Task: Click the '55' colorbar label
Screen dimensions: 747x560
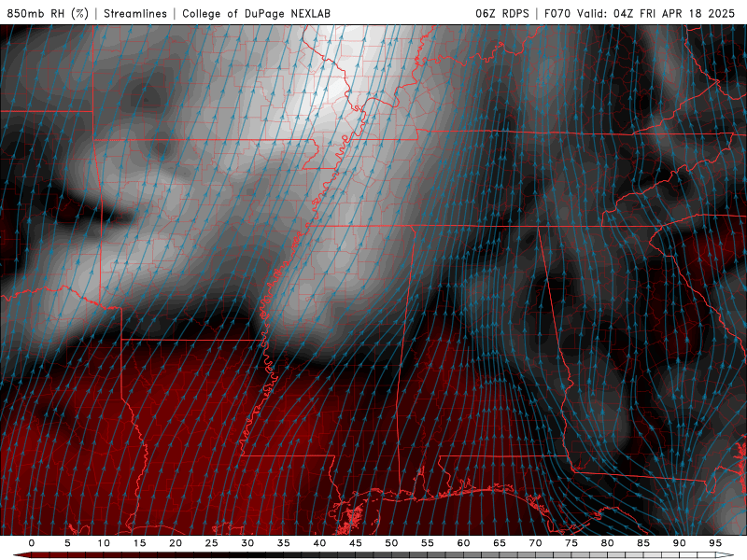Action: 428,543
